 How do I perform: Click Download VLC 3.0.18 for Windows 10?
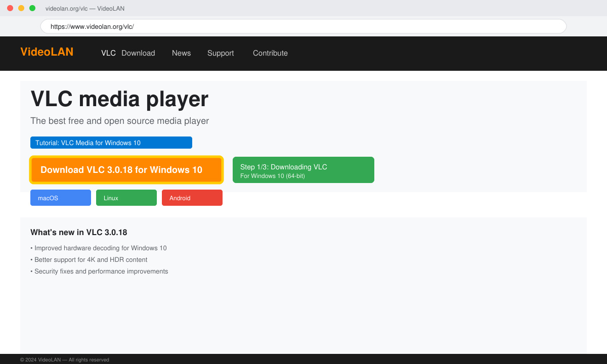click(x=126, y=170)
